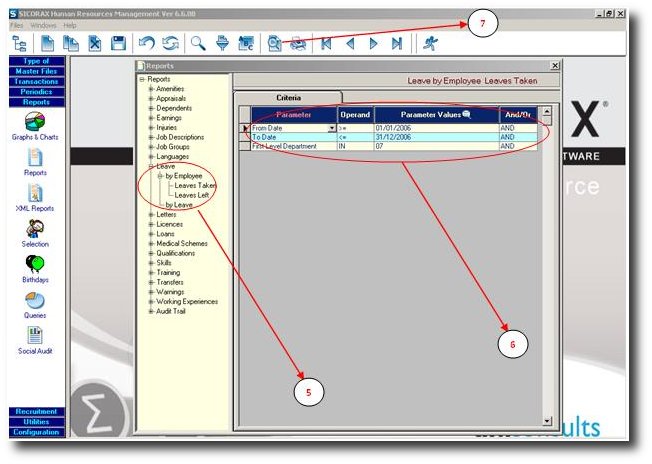The width and height of the screenshot is (652, 464).
Task: Open the Graphs & Charts sidebar icon
Action: click(x=35, y=126)
